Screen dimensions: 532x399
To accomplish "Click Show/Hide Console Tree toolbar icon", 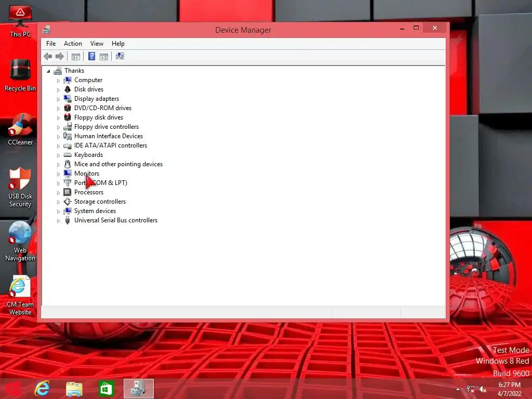I will click(76, 57).
